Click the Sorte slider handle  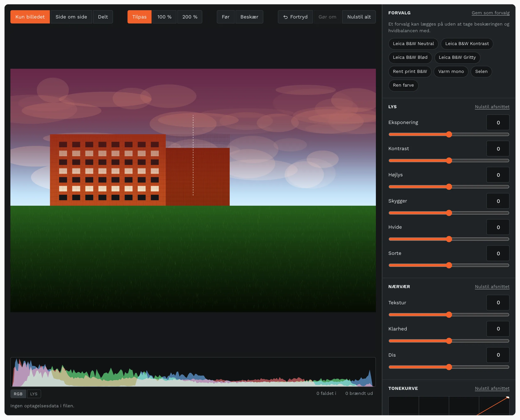click(x=449, y=265)
